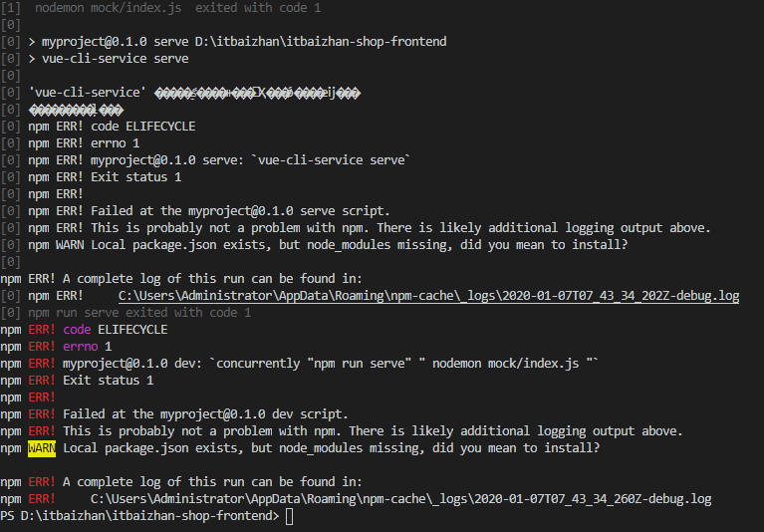Viewport: 764px width, 532px height.
Task: Click the red ERR! label before the magenta 'errno'
Action: coord(42,347)
